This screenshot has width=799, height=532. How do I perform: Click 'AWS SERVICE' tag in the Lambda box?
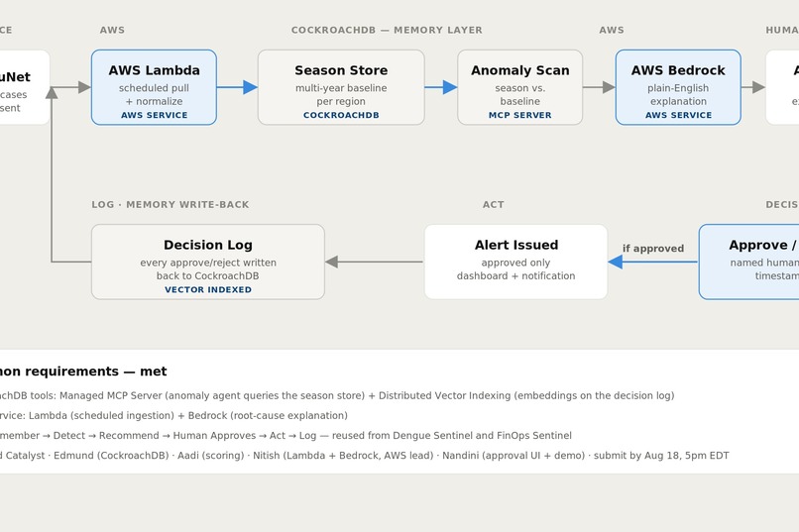pos(154,115)
